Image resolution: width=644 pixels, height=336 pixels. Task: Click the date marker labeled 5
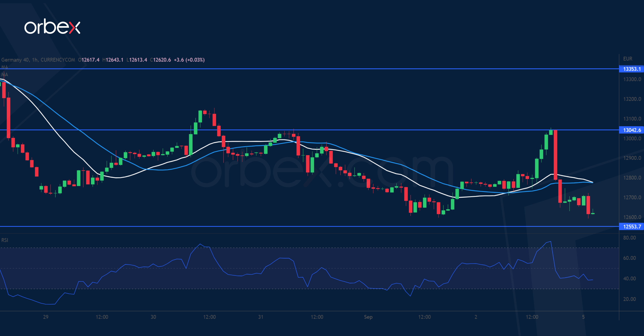[x=583, y=317]
